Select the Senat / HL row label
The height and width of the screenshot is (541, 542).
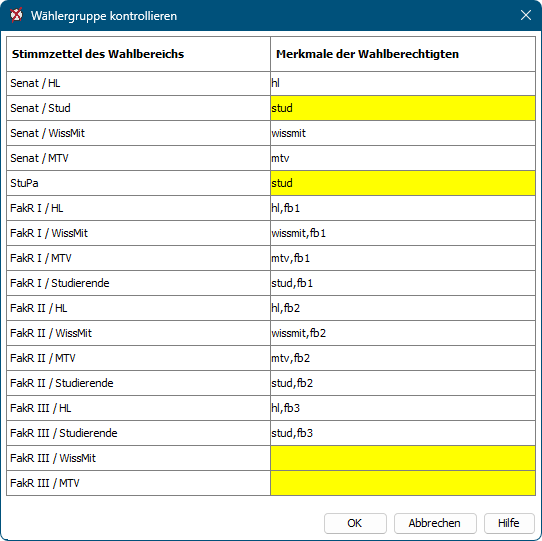point(139,83)
